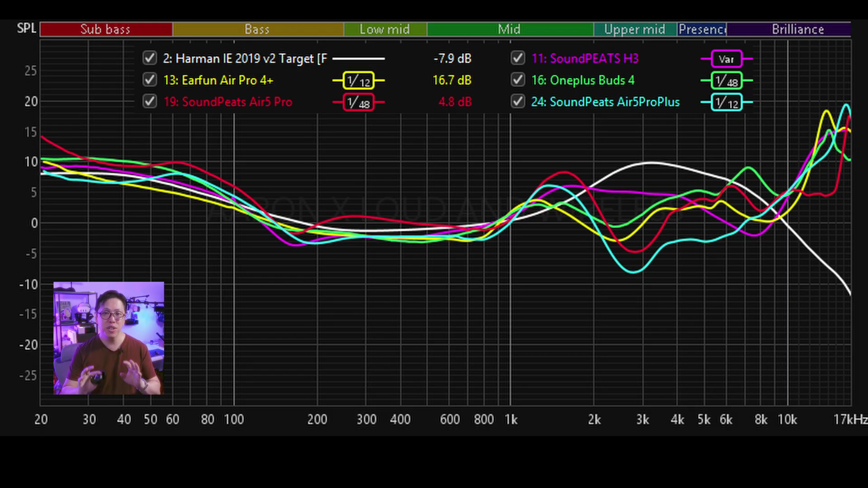Screen dimensions: 868x488
Task: Click the white Harman target line sample
Action: tap(359, 58)
